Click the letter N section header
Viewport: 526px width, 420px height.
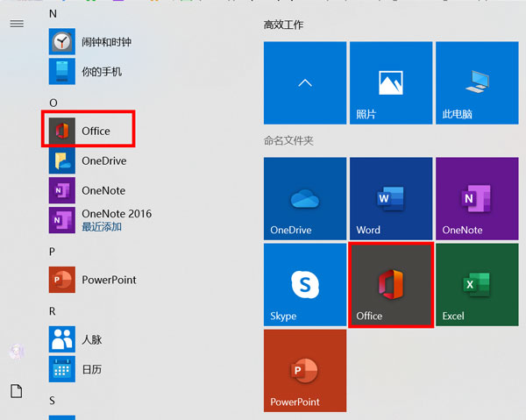[x=53, y=14]
